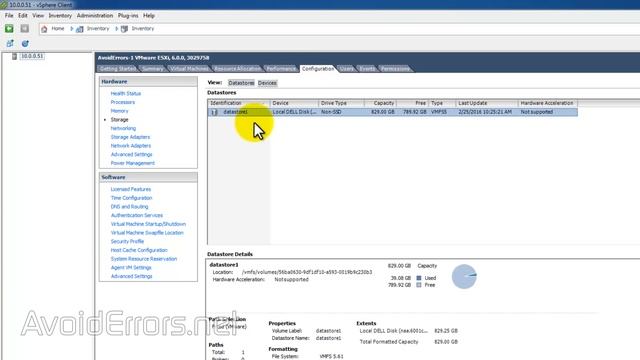The image size is (640, 360).
Task: Select the 10.0.0.51 host in tree
Action: pyautogui.click(x=32, y=56)
